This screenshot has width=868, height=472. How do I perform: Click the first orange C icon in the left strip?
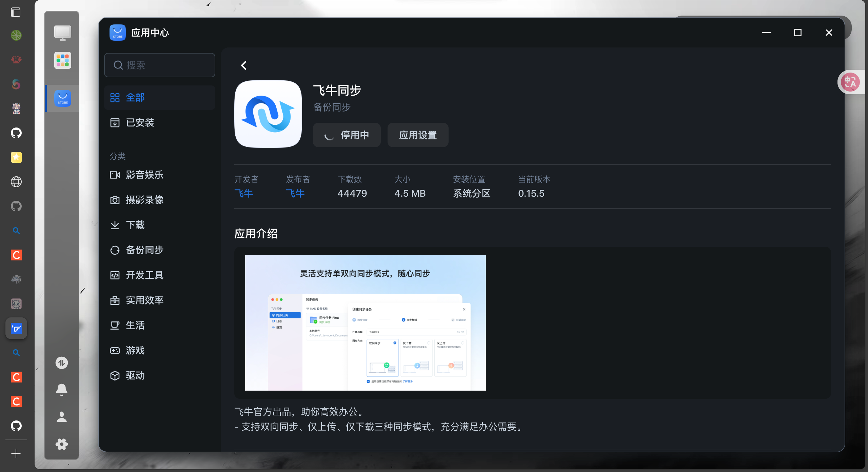pyautogui.click(x=16, y=255)
